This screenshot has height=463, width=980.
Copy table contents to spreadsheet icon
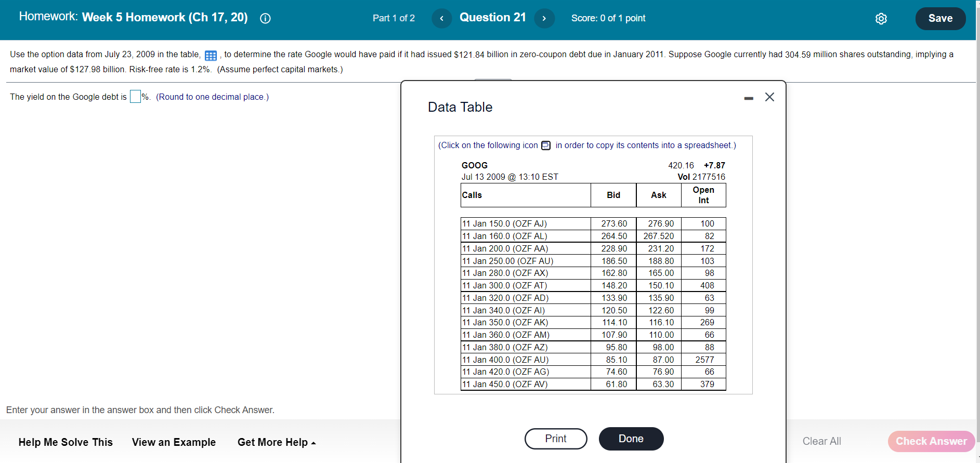(546, 145)
